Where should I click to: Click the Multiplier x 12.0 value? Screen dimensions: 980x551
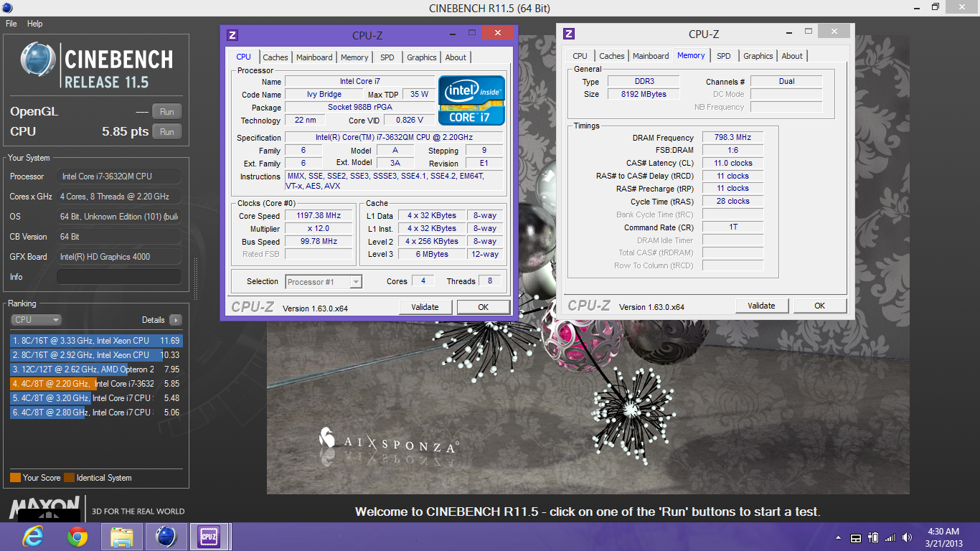pos(319,229)
